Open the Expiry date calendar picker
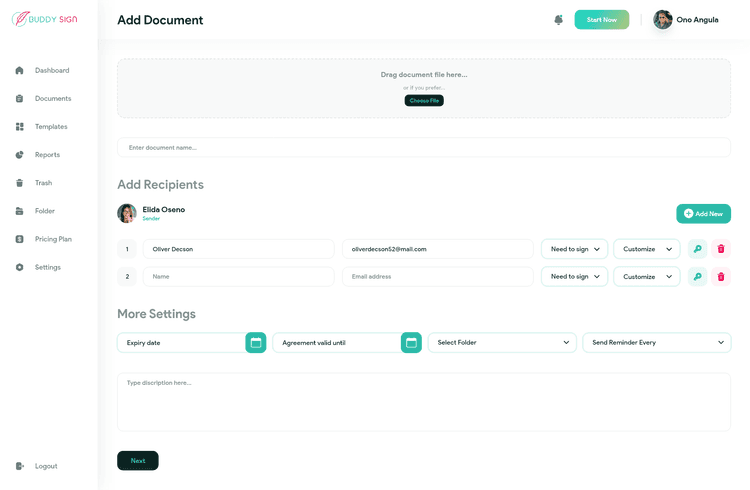 click(x=256, y=343)
